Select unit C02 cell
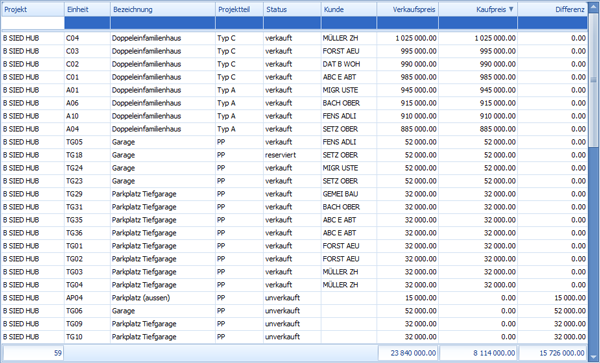The width and height of the screenshot is (600, 363). (87, 64)
